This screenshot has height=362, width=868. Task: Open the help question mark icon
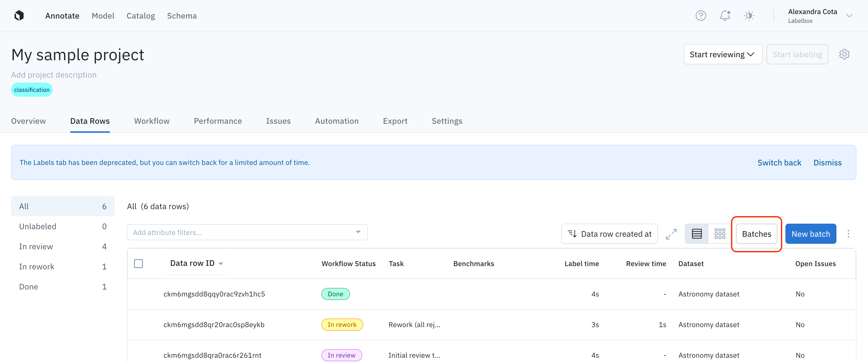pyautogui.click(x=700, y=16)
